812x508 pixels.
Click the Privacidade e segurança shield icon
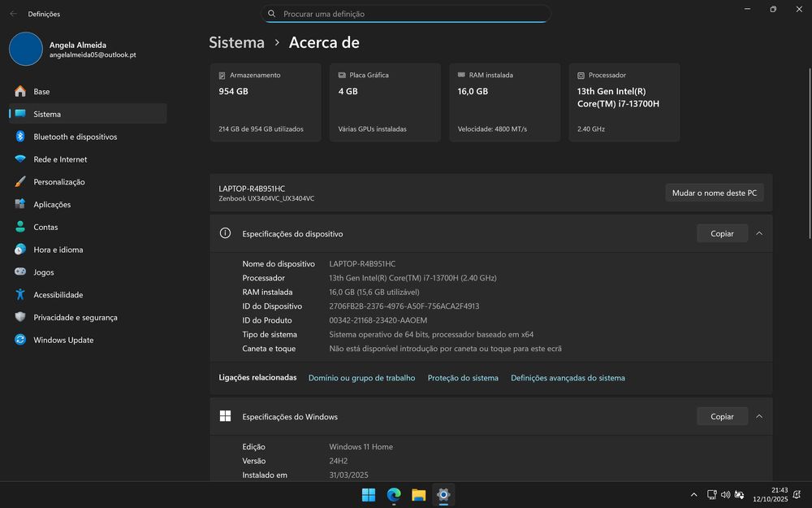(20, 317)
